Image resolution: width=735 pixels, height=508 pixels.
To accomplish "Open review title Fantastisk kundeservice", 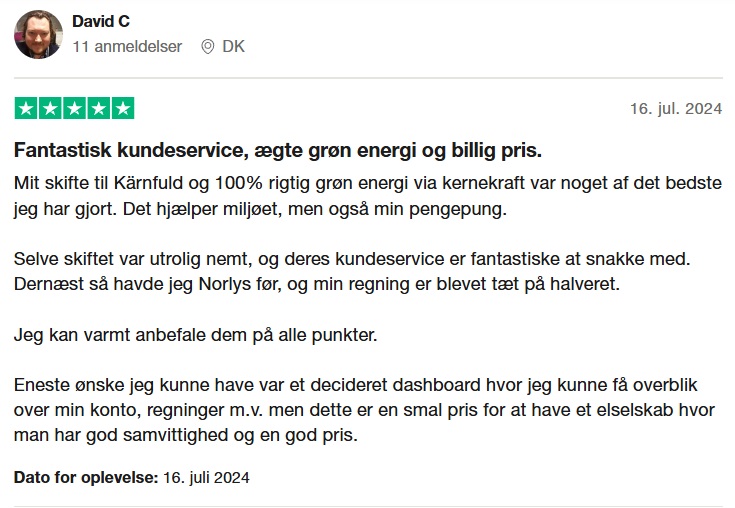I will coord(278,150).
